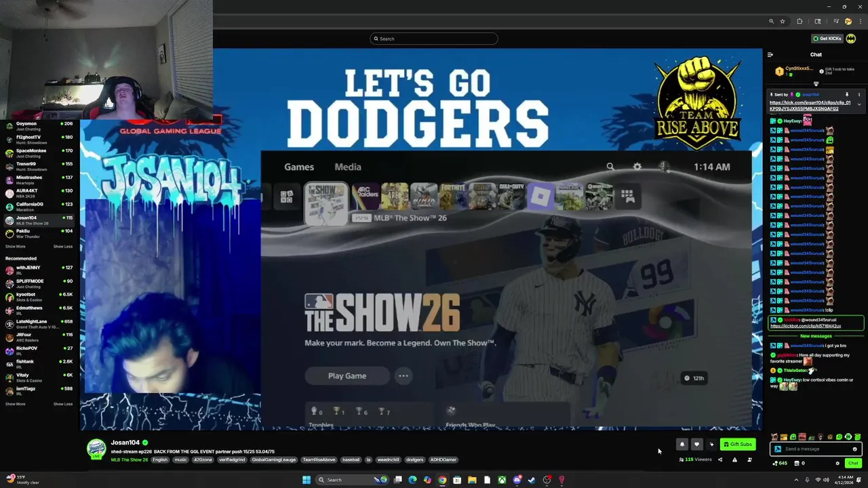Open Goyomon channel in sidebar
The image size is (868, 488).
39,126
